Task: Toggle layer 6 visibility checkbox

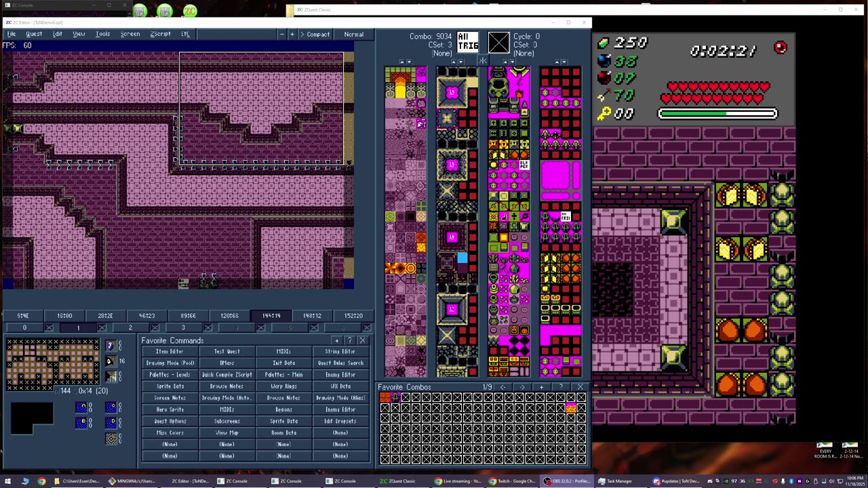Action: tap(366, 328)
